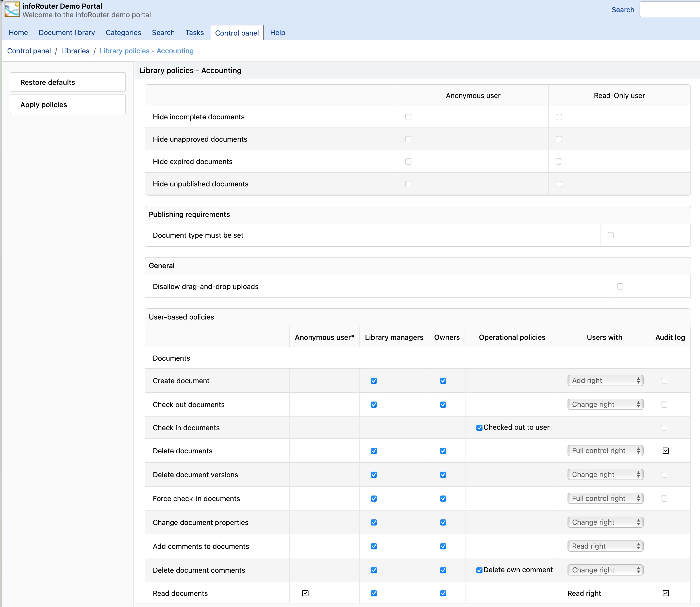Open the Change right dropdown for Check out documents
Viewport: 700px width, 607px height.
coord(605,404)
